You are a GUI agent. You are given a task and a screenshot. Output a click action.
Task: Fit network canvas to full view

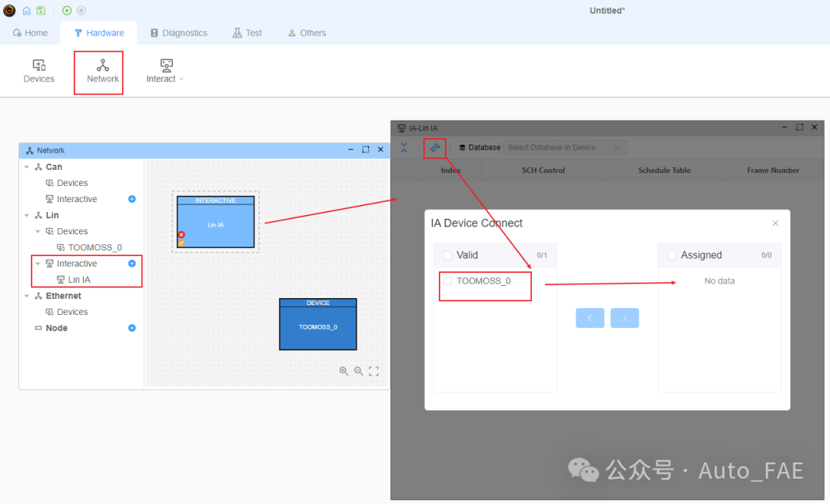[373, 371]
